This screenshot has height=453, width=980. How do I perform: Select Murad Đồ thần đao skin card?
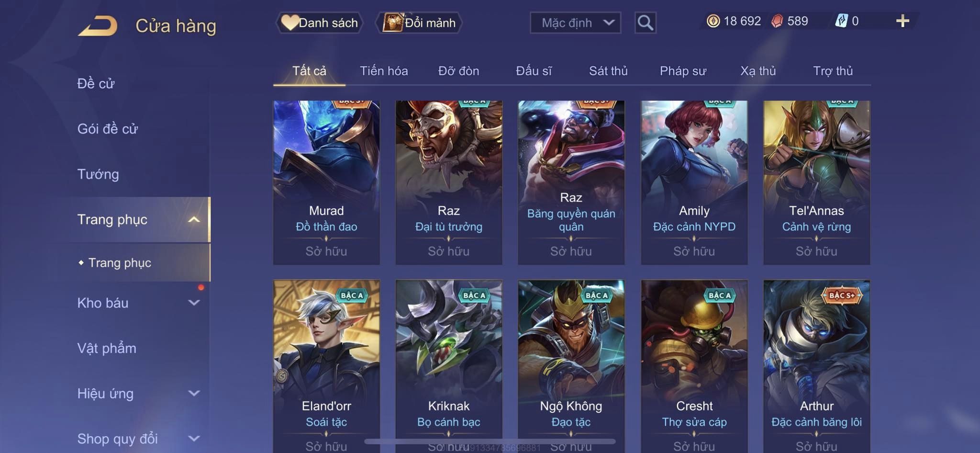(x=326, y=182)
